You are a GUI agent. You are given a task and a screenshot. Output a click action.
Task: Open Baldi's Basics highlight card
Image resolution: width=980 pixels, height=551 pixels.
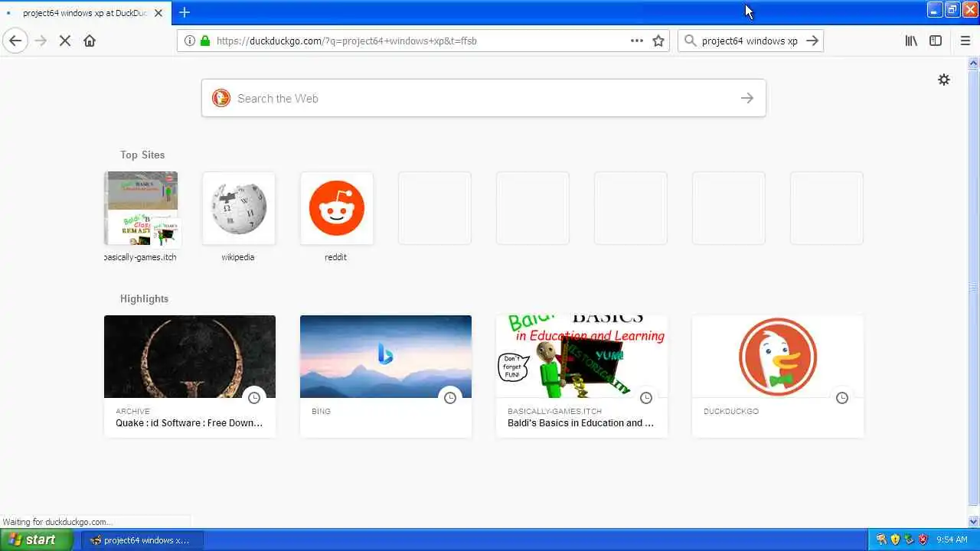pos(582,376)
